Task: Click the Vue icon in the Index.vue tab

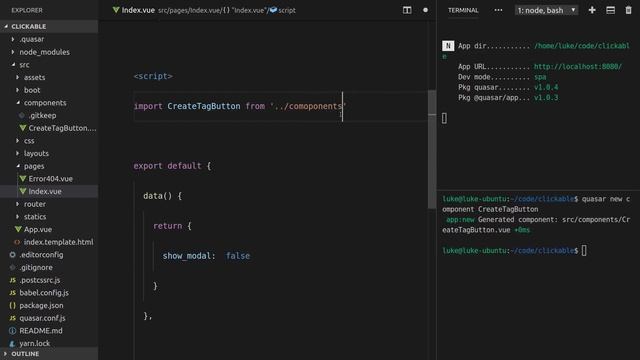Action: pos(116,10)
